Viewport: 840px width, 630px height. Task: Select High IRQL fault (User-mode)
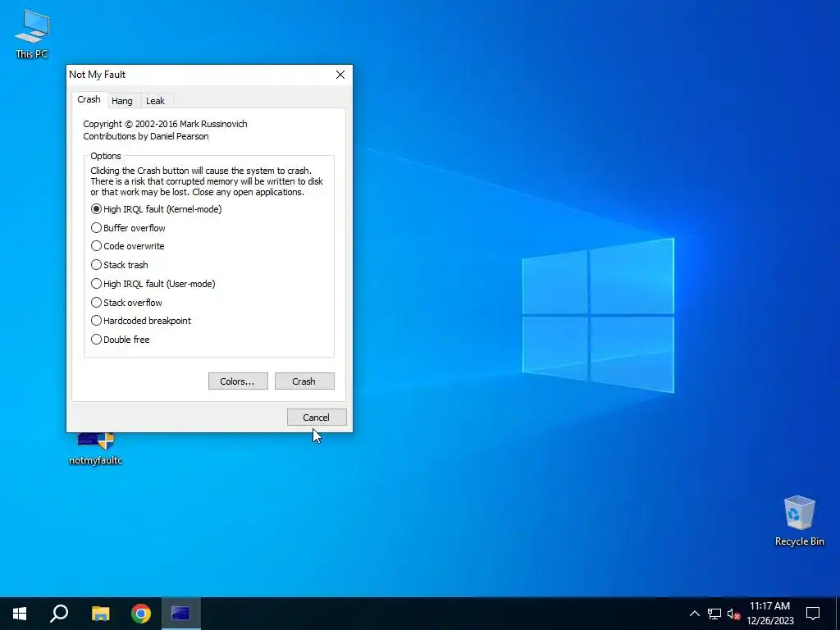coord(153,283)
